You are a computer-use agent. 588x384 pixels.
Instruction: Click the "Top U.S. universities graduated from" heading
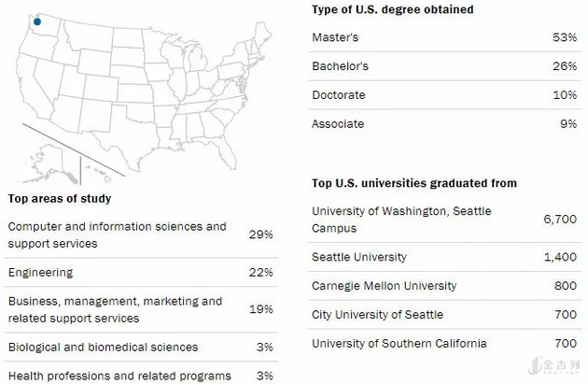point(414,183)
